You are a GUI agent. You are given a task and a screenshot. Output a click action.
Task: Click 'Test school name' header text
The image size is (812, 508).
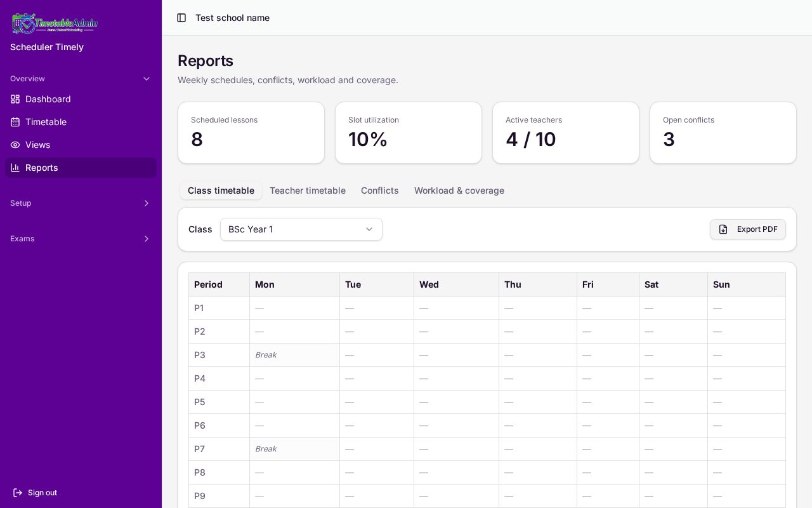tap(232, 18)
